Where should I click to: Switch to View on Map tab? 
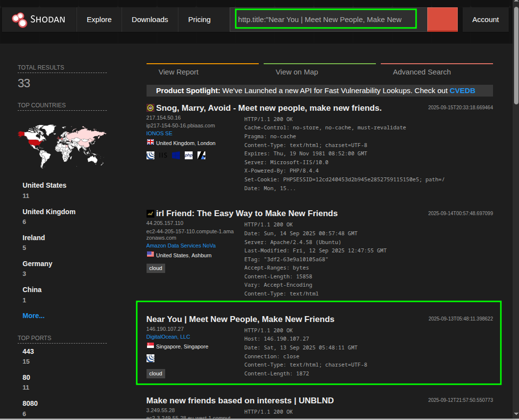pyautogui.click(x=297, y=72)
